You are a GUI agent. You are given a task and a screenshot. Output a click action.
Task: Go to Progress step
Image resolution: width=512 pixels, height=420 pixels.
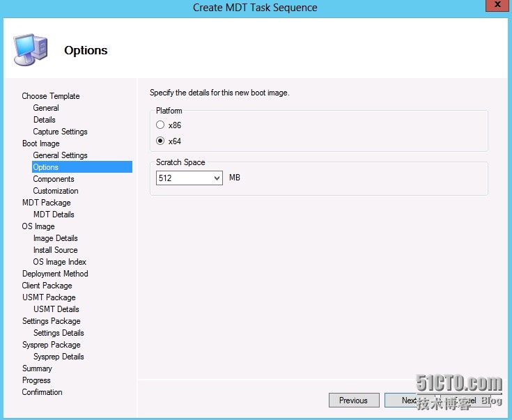(x=36, y=380)
